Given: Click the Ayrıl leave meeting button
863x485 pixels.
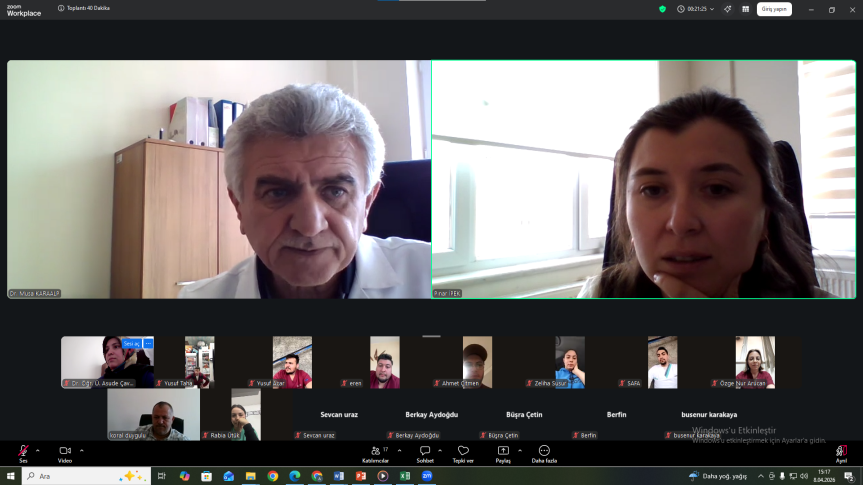Looking at the screenshot, I should (841, 453).
